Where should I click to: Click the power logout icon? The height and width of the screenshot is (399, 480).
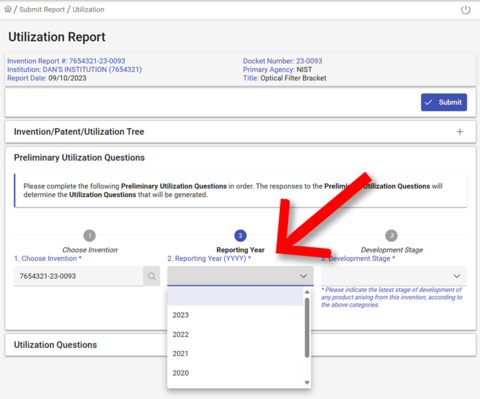coord(465,10)
